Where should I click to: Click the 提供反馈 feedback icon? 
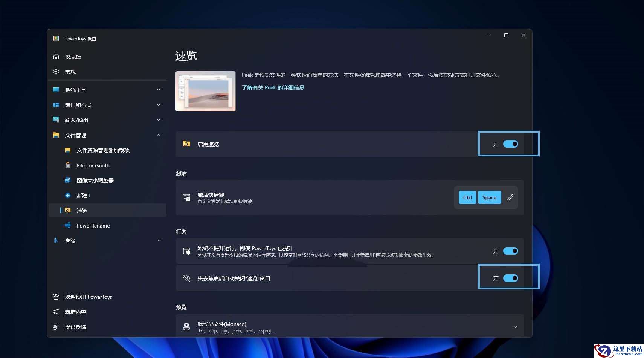coord(56,327)
